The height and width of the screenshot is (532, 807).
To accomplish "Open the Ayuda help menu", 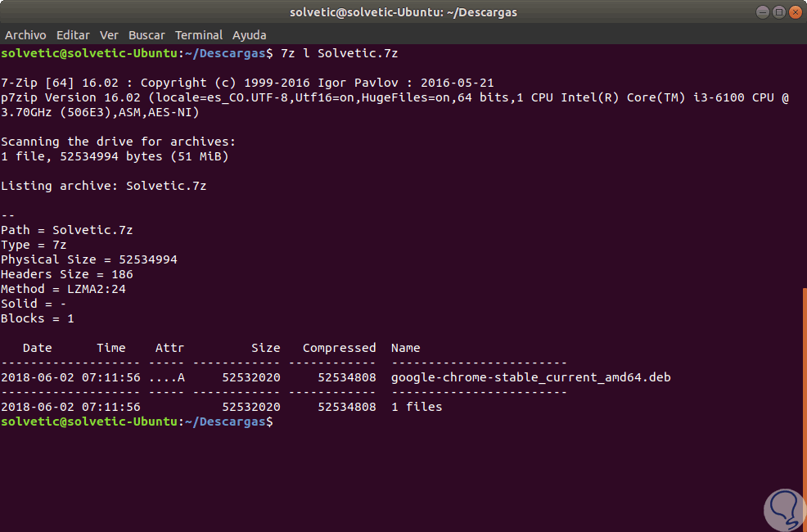I will (249, 35).
